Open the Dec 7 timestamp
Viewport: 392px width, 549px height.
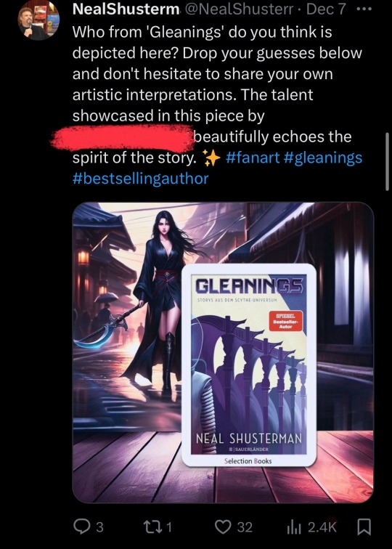point(326,10)
